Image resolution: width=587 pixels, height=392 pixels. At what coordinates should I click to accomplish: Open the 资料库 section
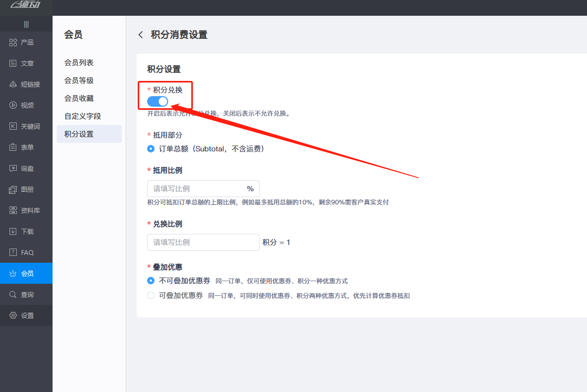(26, 210)
